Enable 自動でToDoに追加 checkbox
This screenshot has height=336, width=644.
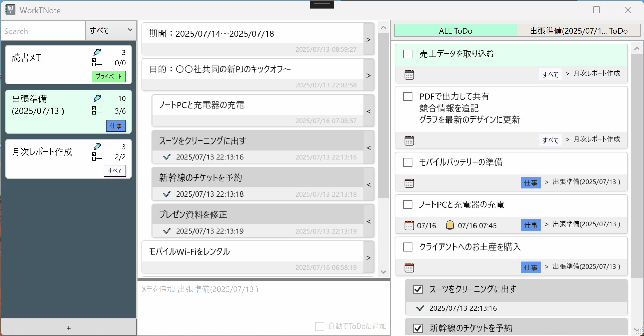tap(320, 326)
